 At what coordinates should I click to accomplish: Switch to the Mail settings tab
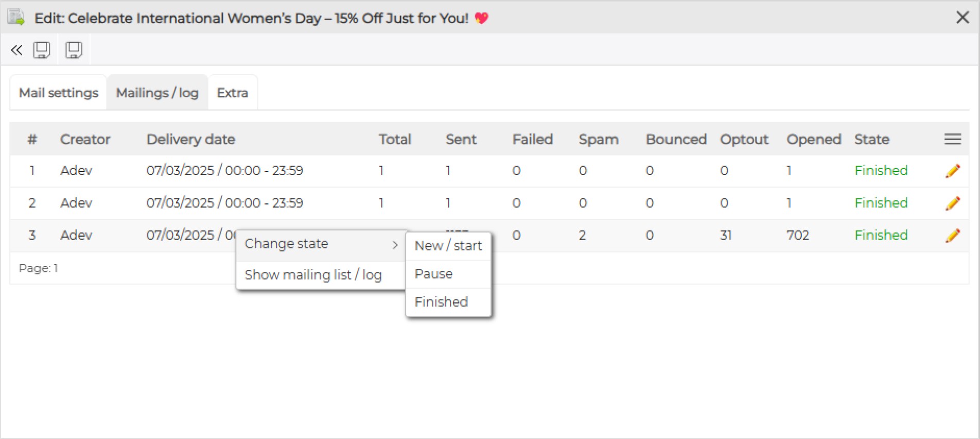[58, 93]
